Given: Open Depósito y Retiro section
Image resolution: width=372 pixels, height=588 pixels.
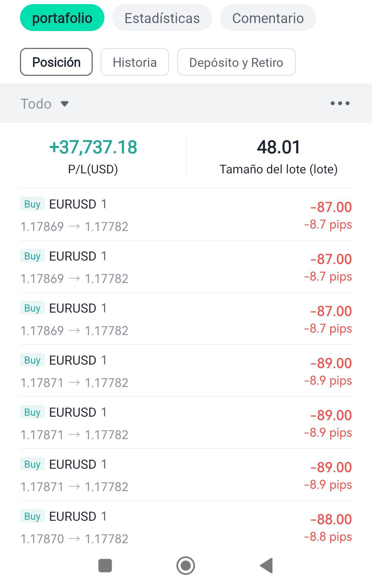Looking at the screenshot, I should [236, 62].
